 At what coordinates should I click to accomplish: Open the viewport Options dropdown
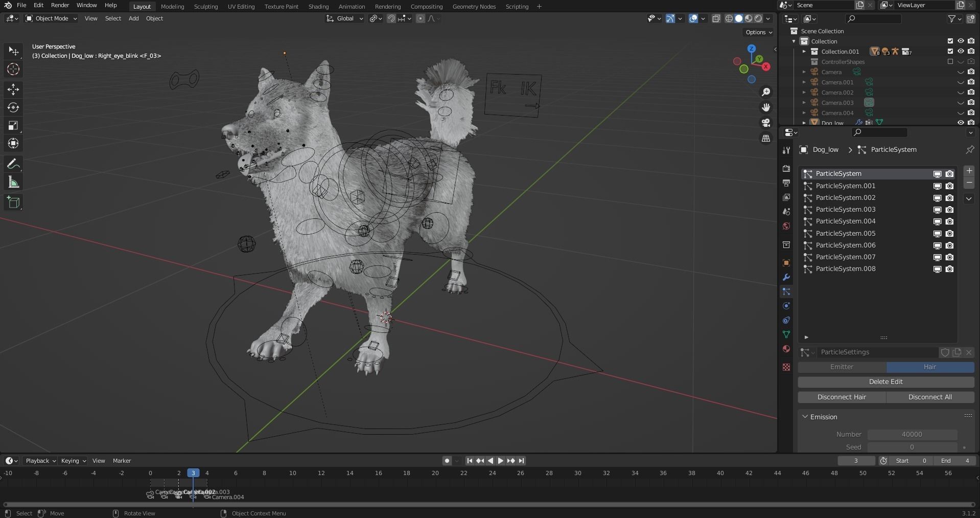(x=759, y=32)
